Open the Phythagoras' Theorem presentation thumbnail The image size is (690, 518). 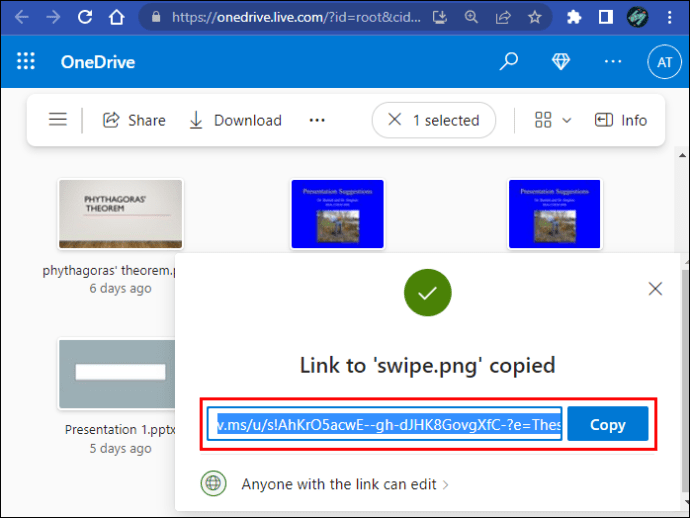[120, 214]
